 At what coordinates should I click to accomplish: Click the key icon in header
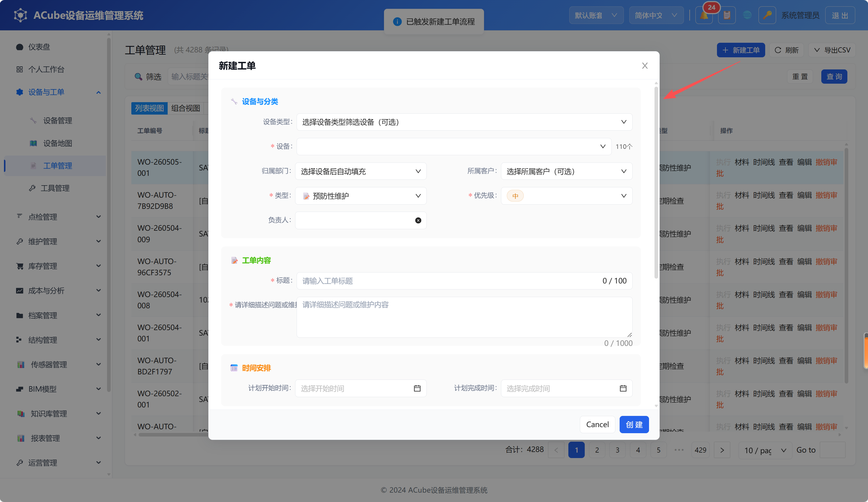[767, 15]
